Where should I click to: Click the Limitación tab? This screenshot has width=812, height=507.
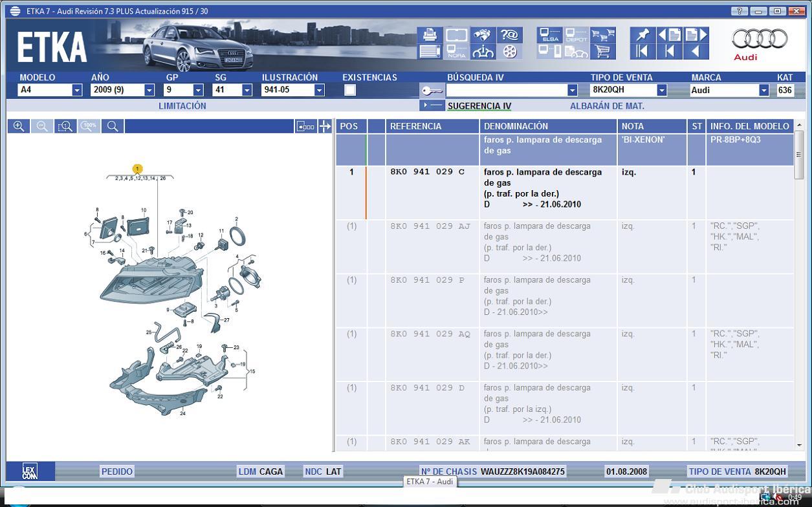pyautogui.click(x=182, y=106)
